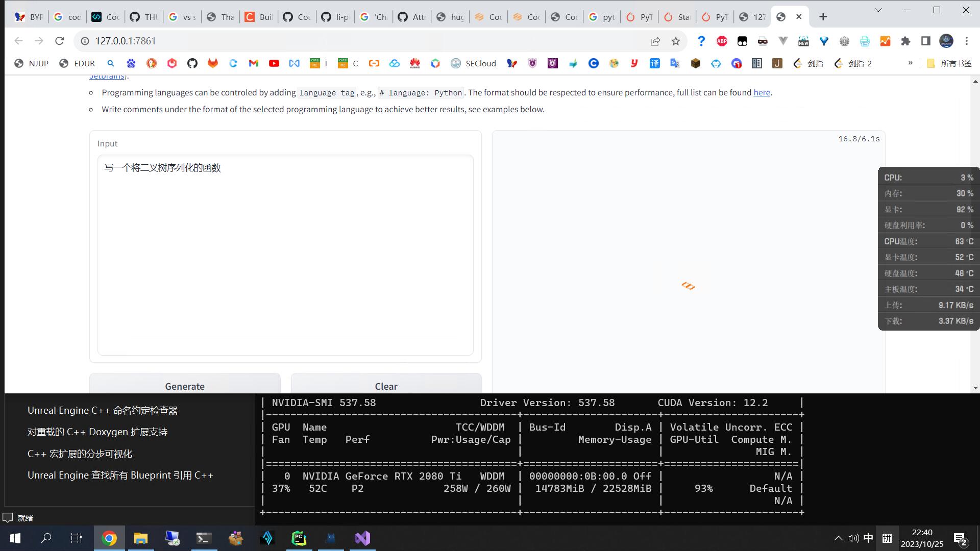
Task: Click the page reload icon
Action: [x=60, y=41]
